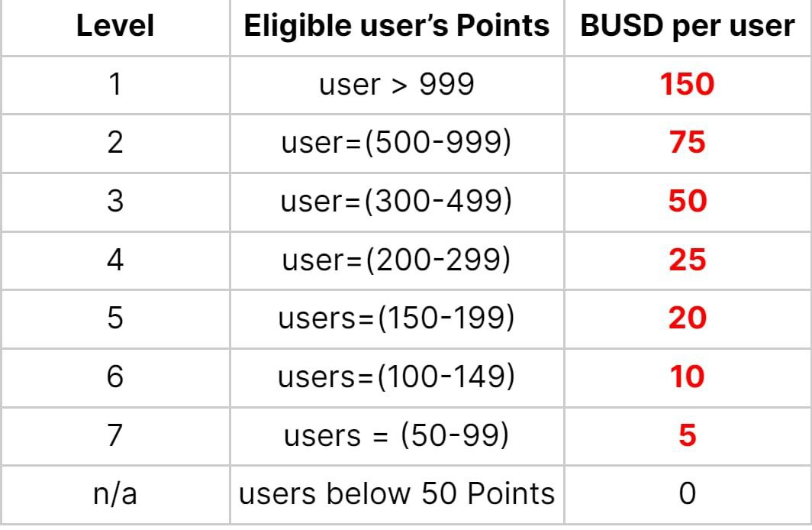The height and width of the screenshot is (530, 812).
Task: Click the red 10 BUSD value
Action: (687, 376)
